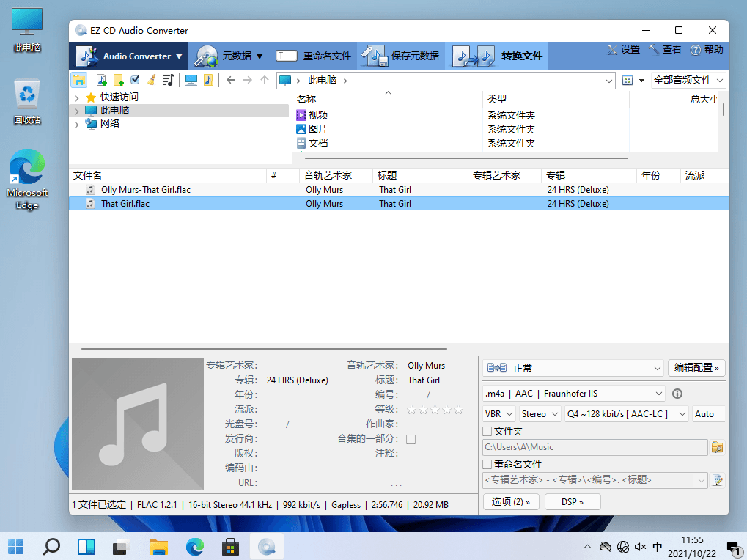Viewport: 747px width, 560px height.
Task: Click the save metadata icon
Action: (x=374, y=56)
